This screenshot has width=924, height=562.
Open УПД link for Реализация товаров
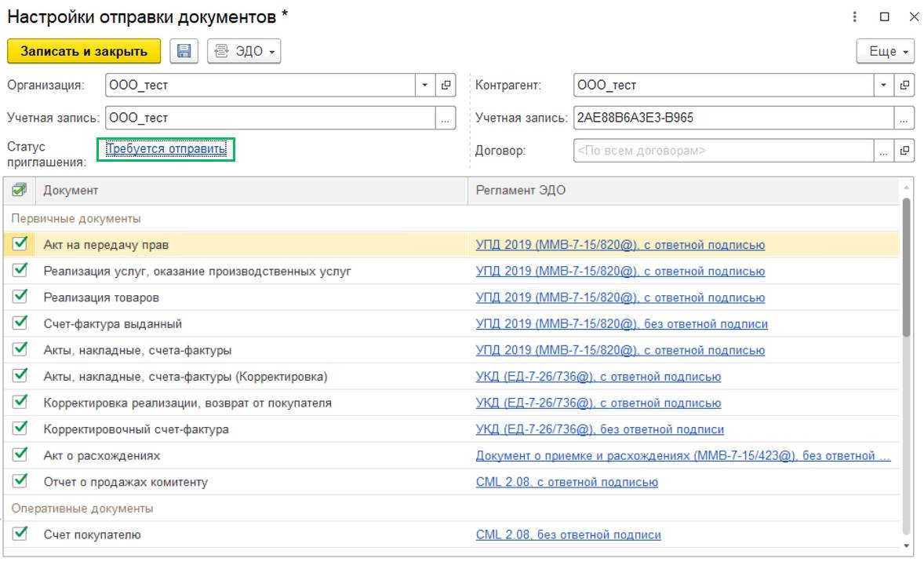(620, 297)
